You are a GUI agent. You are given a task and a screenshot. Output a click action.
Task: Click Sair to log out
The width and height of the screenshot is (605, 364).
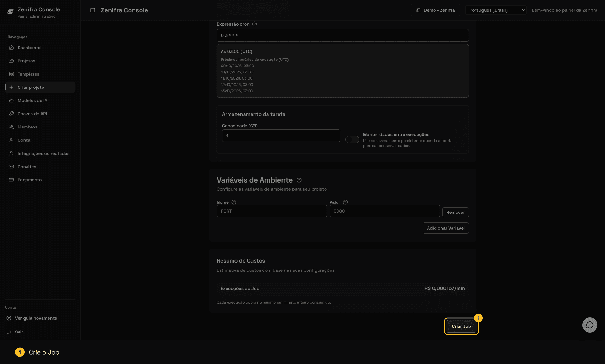(x=19, y=332)
